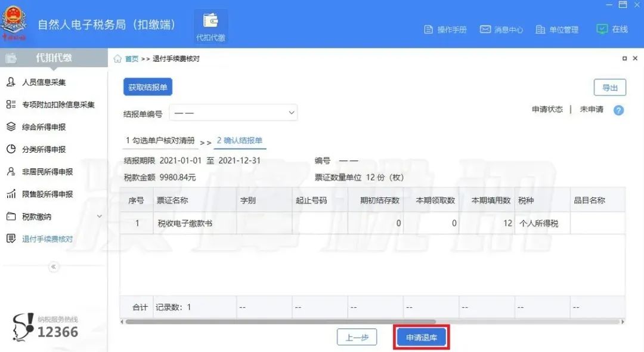Viewport: 644px width, 352px height.
Task: Click the 申请退库 button
Action: click(x=421, y=336)
